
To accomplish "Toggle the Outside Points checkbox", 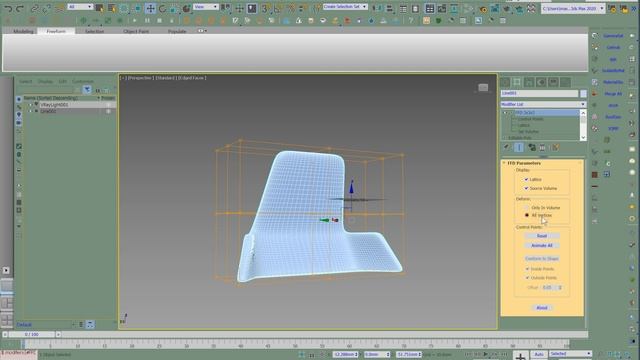I will [527, 278].
